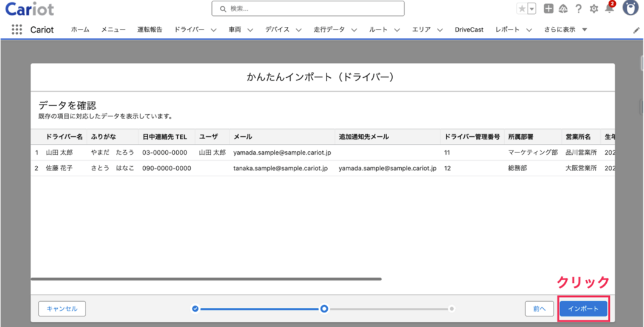Expand the デバイス tab chevron
644x327 pixels.
point(298,30)
